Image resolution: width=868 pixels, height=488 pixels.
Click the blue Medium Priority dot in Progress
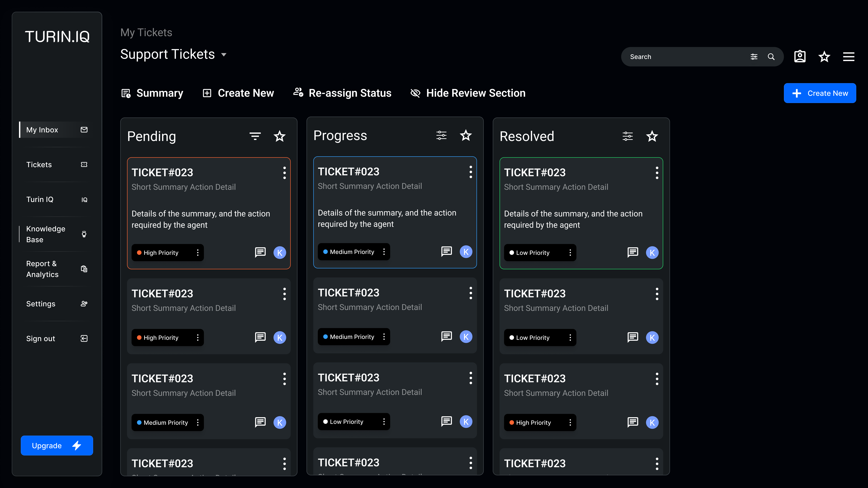pyautogui.click(x=325, y=252)
